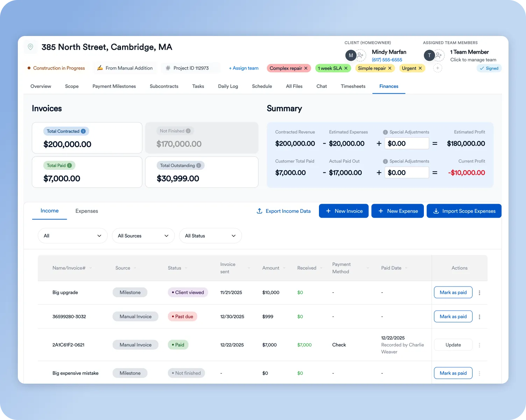Click the M client avatar
Screen dimensions: 526x420
pos(351,55)
